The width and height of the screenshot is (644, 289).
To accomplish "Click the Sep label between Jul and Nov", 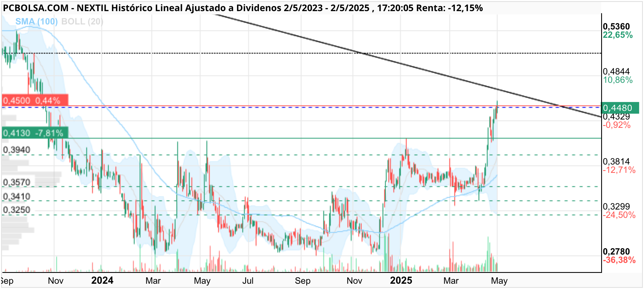I will pyautogui.click(x=303, y=281).
